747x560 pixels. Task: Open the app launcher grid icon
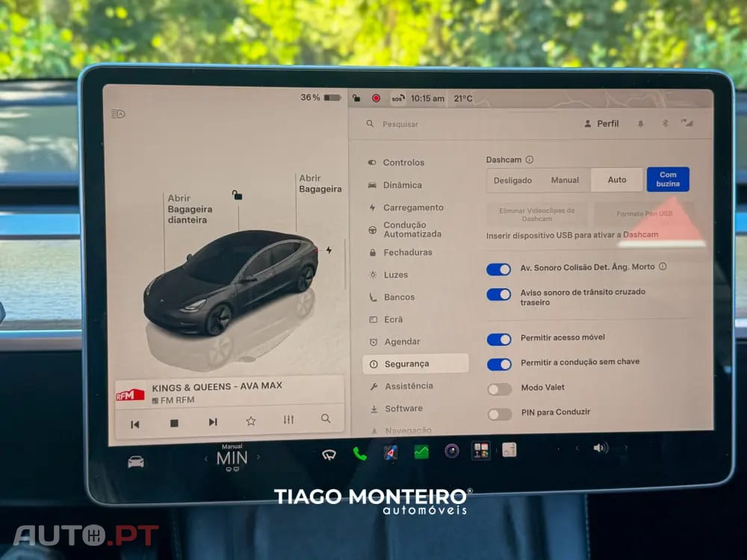coord(480,450)
